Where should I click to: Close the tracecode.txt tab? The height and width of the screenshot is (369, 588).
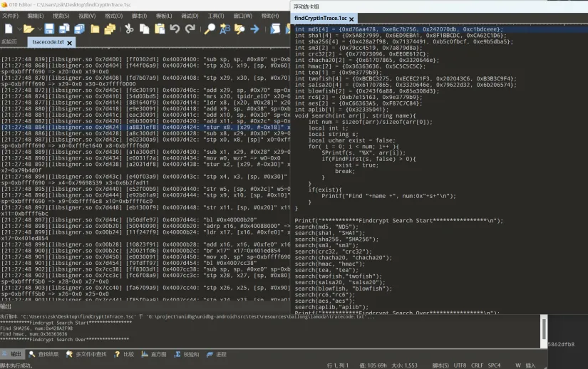[69, 42]
